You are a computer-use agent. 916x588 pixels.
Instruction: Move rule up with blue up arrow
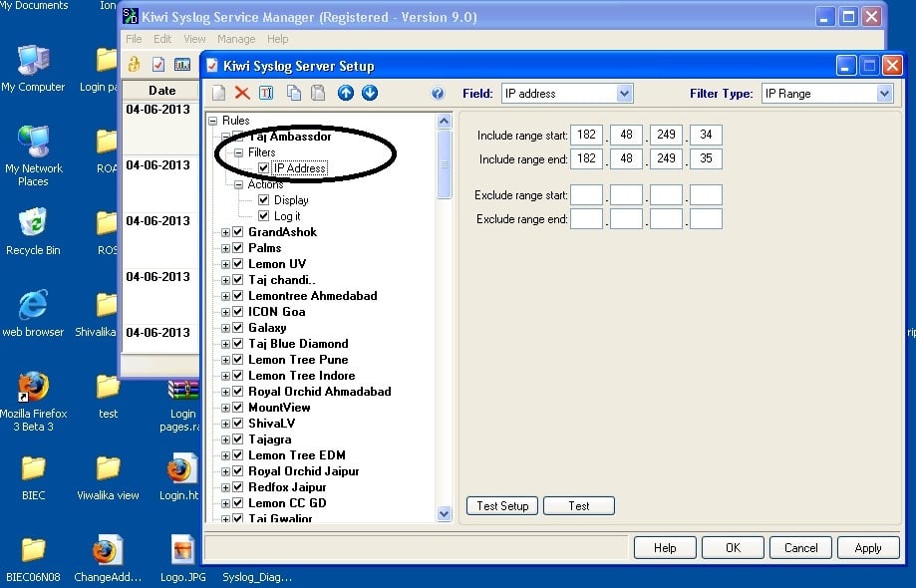click(x=346, y=93)
